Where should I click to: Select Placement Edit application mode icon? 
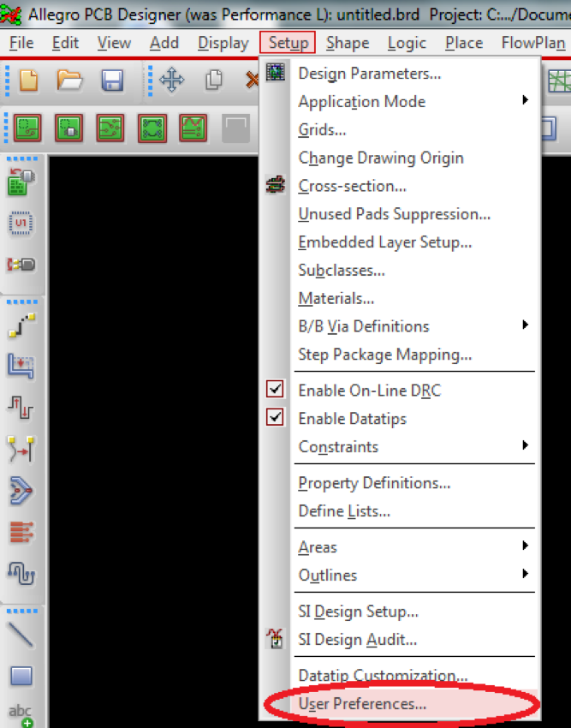coord(68,128)
